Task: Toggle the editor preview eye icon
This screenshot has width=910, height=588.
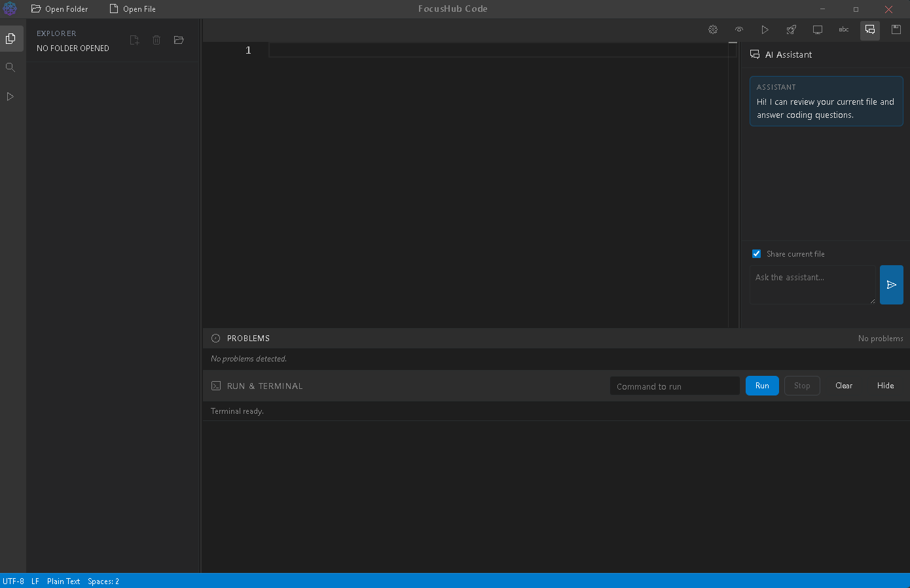Action: point(738,29)
